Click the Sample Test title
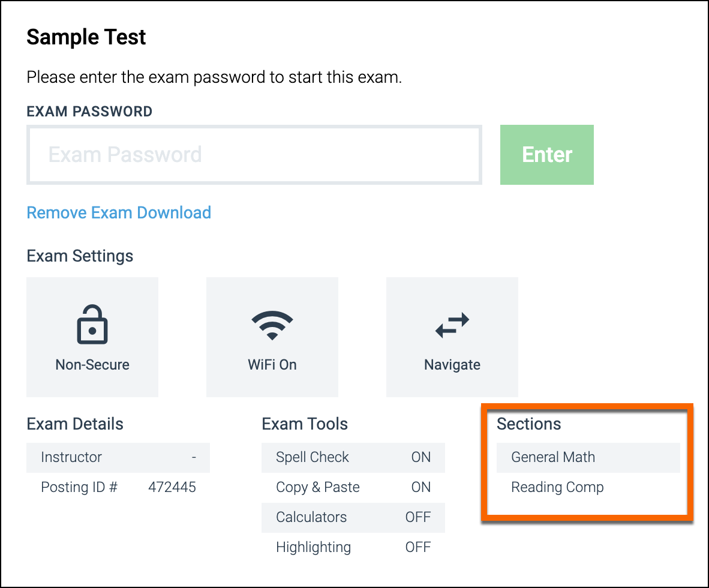 86,37
